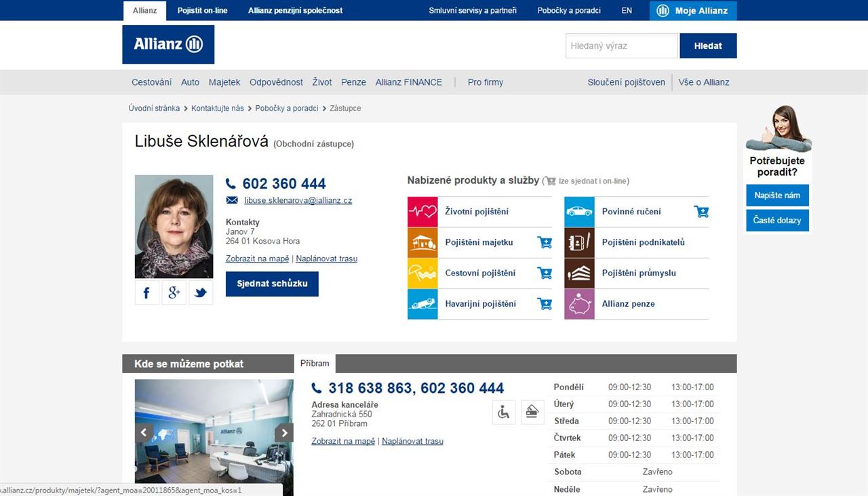Click Naplánovat trasu under the Příbram address
868x496 pixels.
[x=412, y=441]
